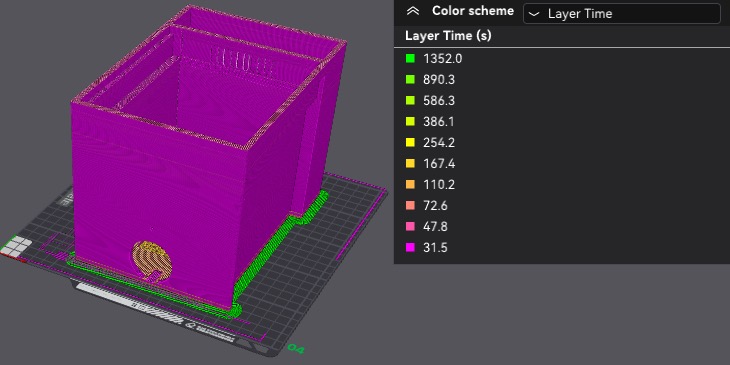Image resolution: width=730 pixels, height=365 pixels.
Task: Click the 31.5 magenta color swatch
Action: click(410, 248)
